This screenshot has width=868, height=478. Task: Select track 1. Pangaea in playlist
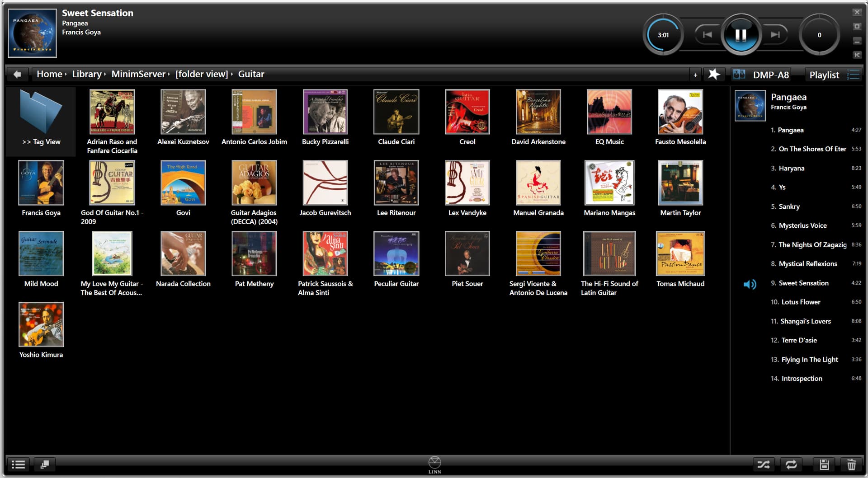click(798, 130)
